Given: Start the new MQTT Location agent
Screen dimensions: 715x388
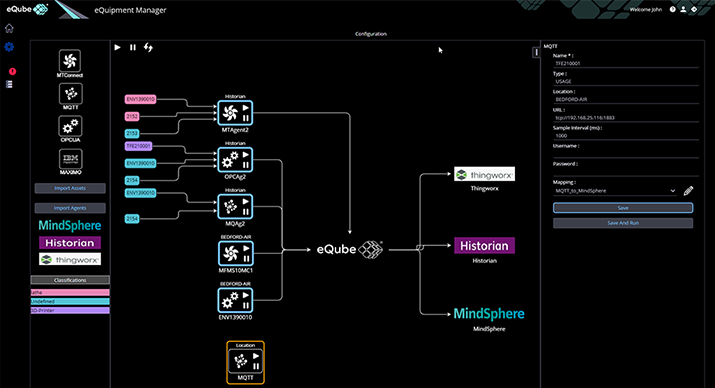Looking at the screenshot, I should 256,356.
